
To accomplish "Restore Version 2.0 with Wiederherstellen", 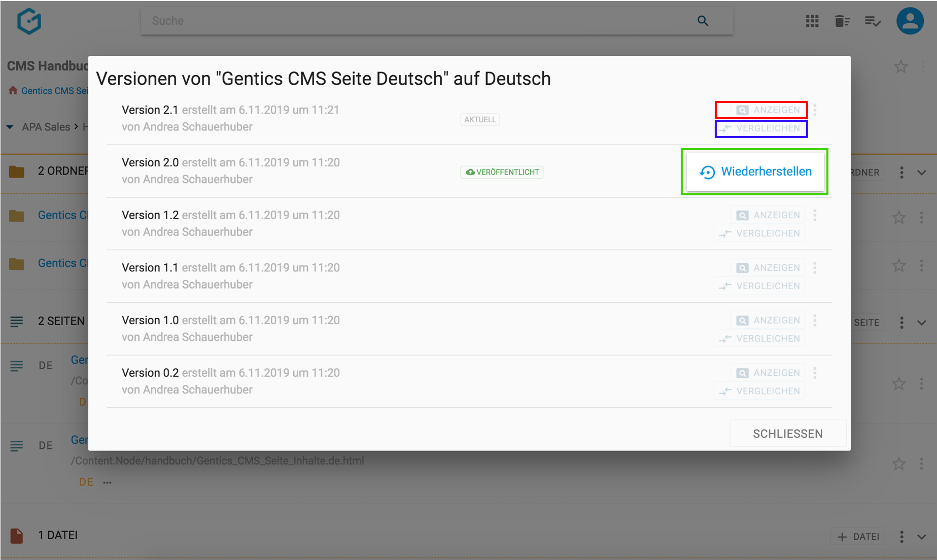I will click(755, 172).
